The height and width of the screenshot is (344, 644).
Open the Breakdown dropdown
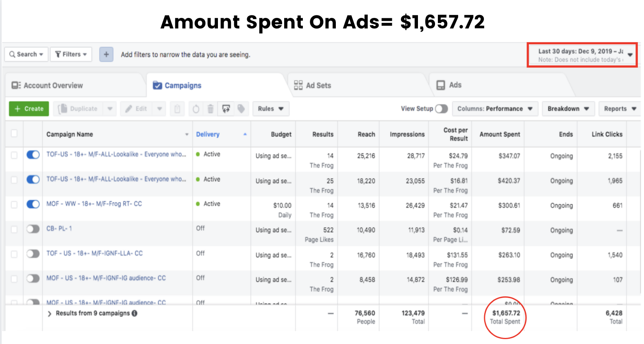click(568, 109)
